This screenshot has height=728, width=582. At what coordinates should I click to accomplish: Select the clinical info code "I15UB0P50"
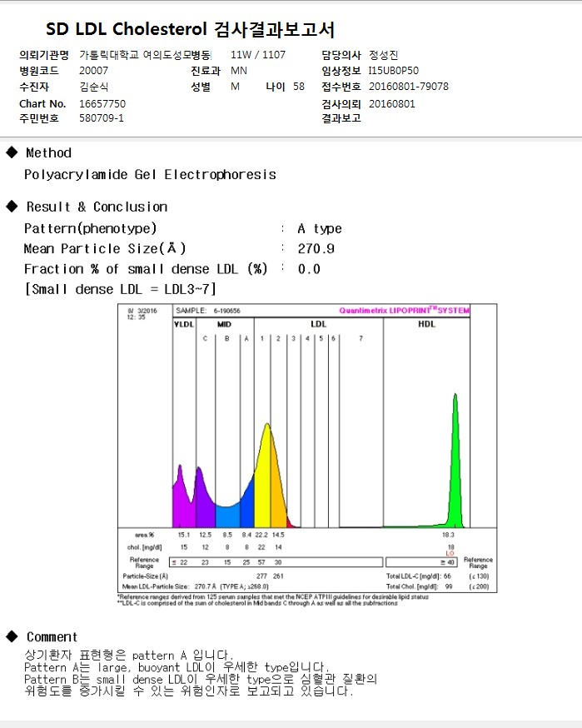[394, 71]
